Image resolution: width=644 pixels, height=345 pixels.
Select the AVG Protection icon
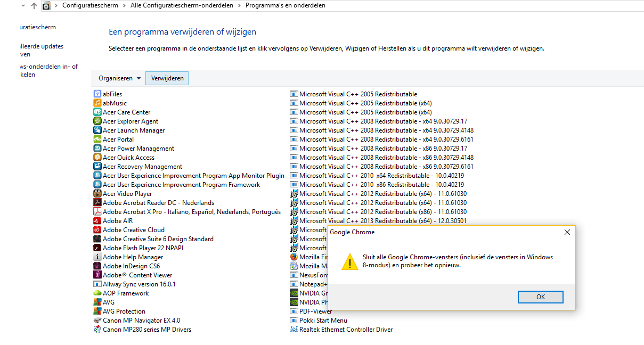tap(97, 311)
